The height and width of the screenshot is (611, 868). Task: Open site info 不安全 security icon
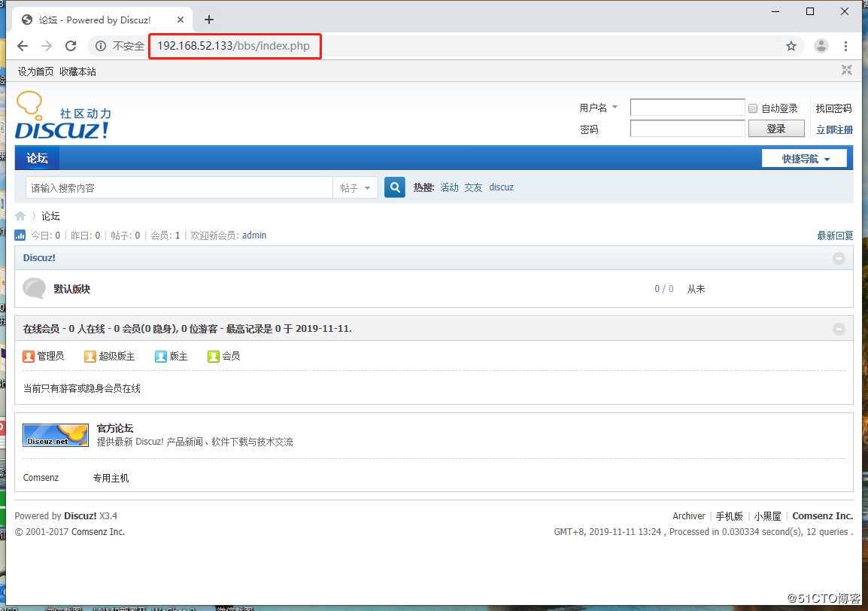(x=101, y=46)
